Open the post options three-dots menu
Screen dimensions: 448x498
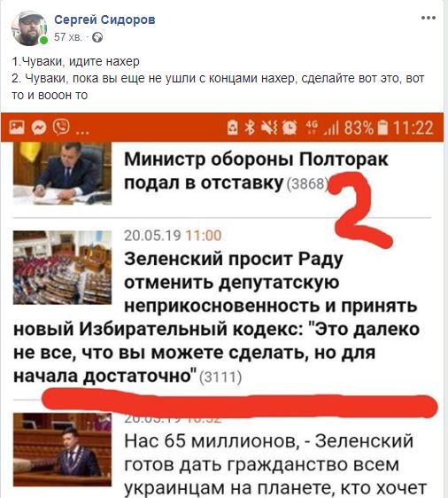pos(428,18)
